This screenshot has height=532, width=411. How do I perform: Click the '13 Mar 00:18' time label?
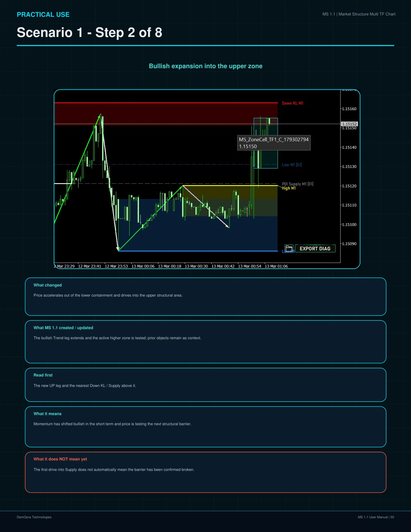[170, 266]
